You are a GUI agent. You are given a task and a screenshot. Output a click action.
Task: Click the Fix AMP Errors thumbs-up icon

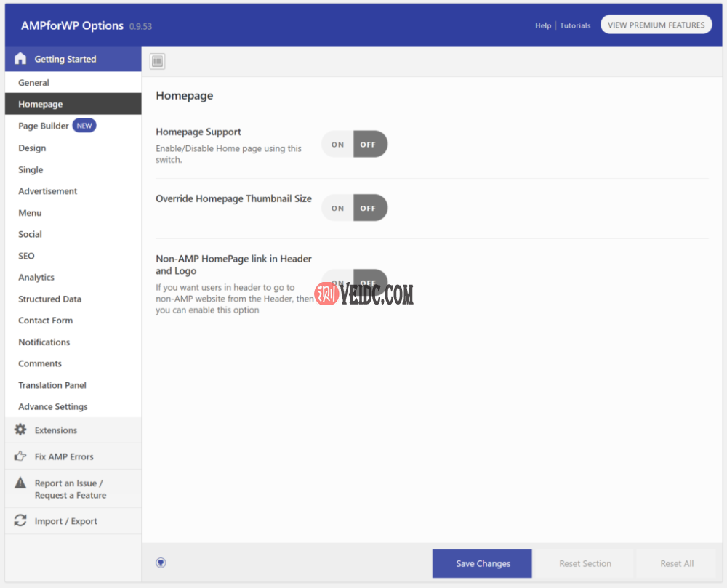point(20,456)
